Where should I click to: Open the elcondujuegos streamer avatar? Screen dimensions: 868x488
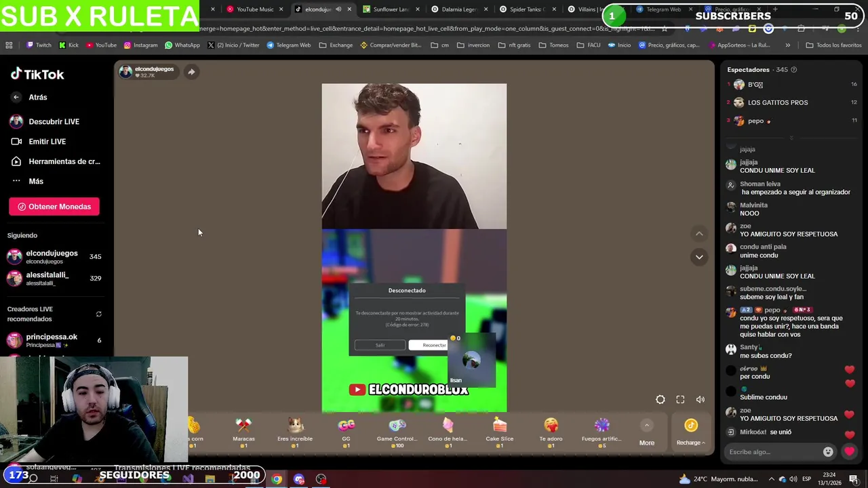click(125, 72)
